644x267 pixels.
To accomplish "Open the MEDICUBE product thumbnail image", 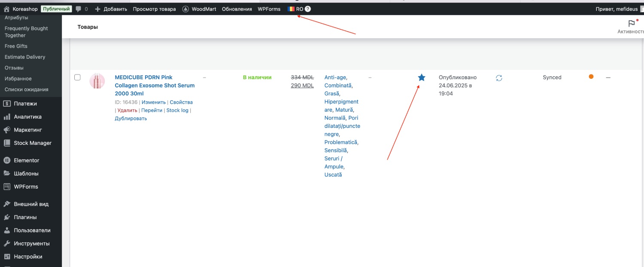I will pyautogui.click(x=97, y=81).
